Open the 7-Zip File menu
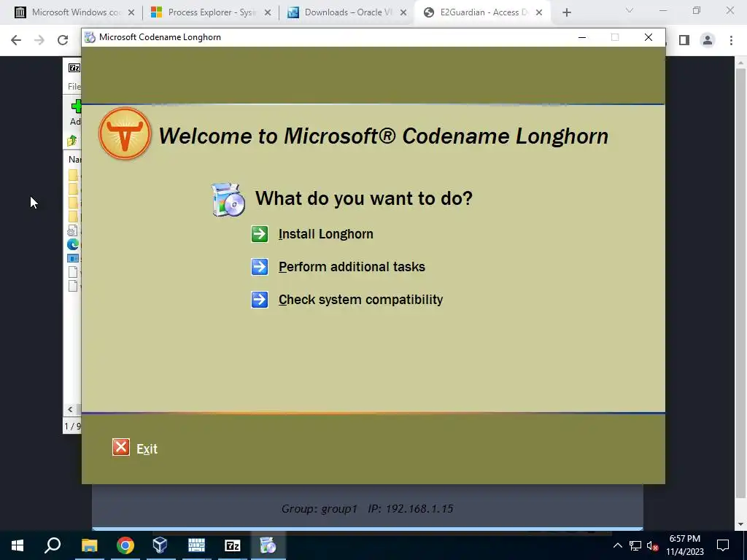The image size is (747, 560). (x=74, y=86)
